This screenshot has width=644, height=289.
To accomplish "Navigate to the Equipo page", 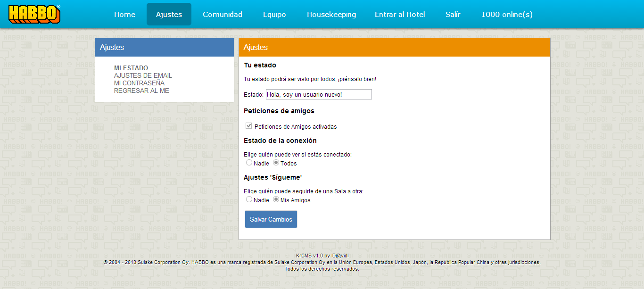I will [274, 15].
